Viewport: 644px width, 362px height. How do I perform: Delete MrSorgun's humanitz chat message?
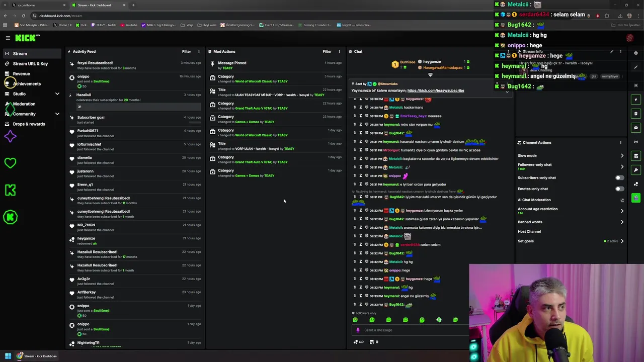pyautogui.click(x=355, y=150)
